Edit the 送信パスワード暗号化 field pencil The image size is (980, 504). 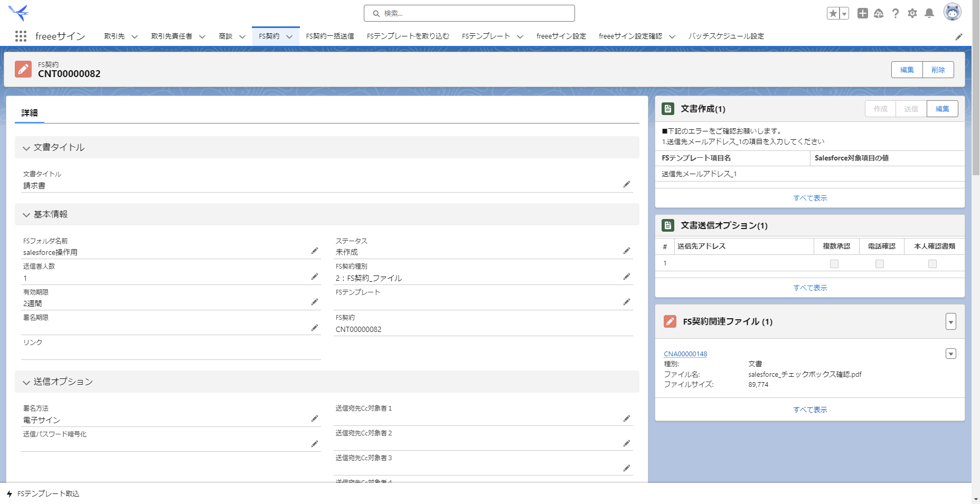pos(315,444)
